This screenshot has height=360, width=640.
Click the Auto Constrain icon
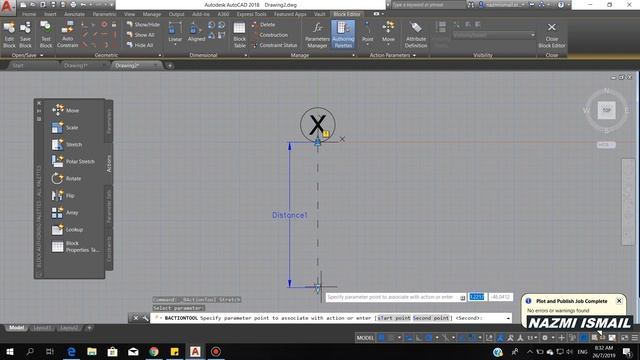tap(67, 35)
